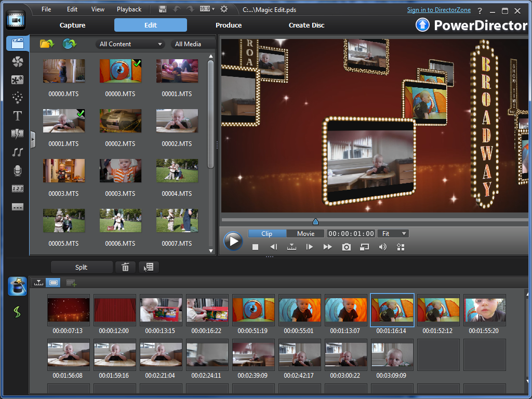Click the Sign in to DirectorZone link
This screenshot has width=532, height=399.
[x=438, y=9]
